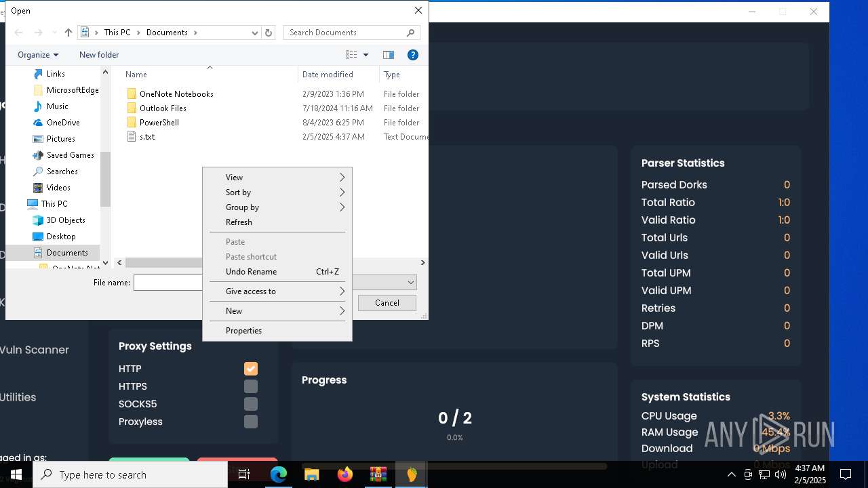Open Vuln Scanner section in sidebar
868x488 pixels.
34,350
